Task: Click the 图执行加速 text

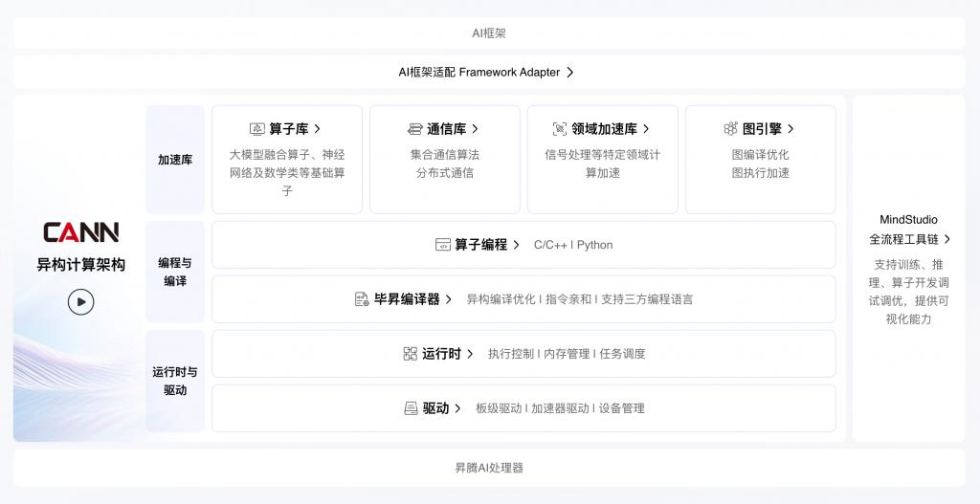Action: point(761,173)
